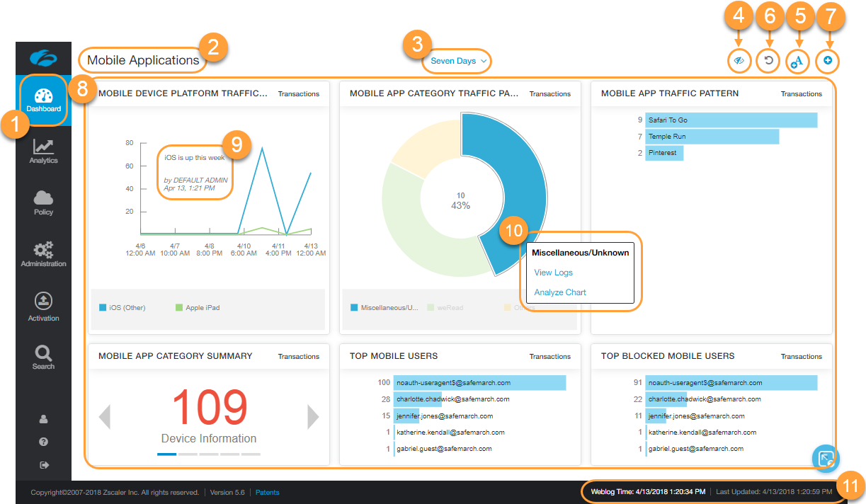Open the Analytics section in sidebar
Viewport: 866px width, 504px height.
(43, 151)
